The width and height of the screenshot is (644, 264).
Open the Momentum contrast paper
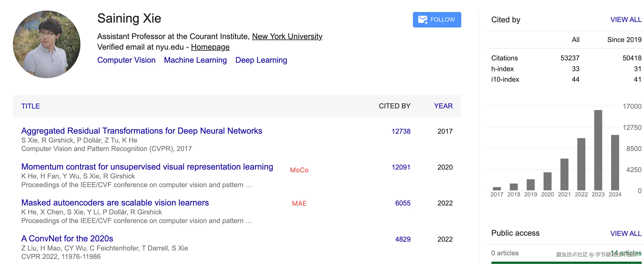(147, 167)
